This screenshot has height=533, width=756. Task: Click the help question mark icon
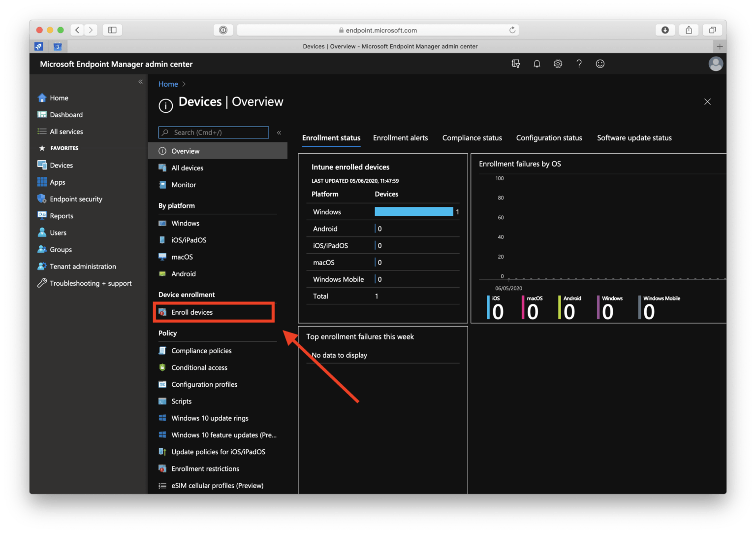(579, 64)
